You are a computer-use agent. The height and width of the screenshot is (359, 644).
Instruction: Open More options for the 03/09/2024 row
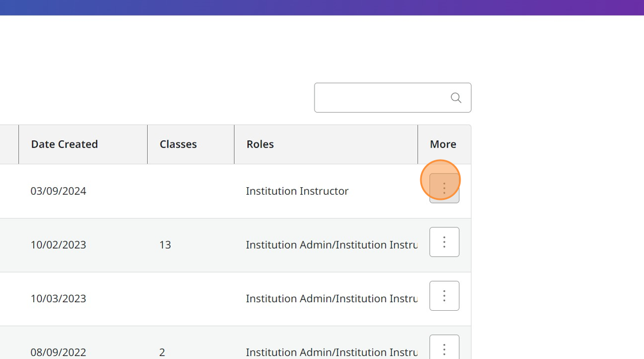click(x=444, y=188)
